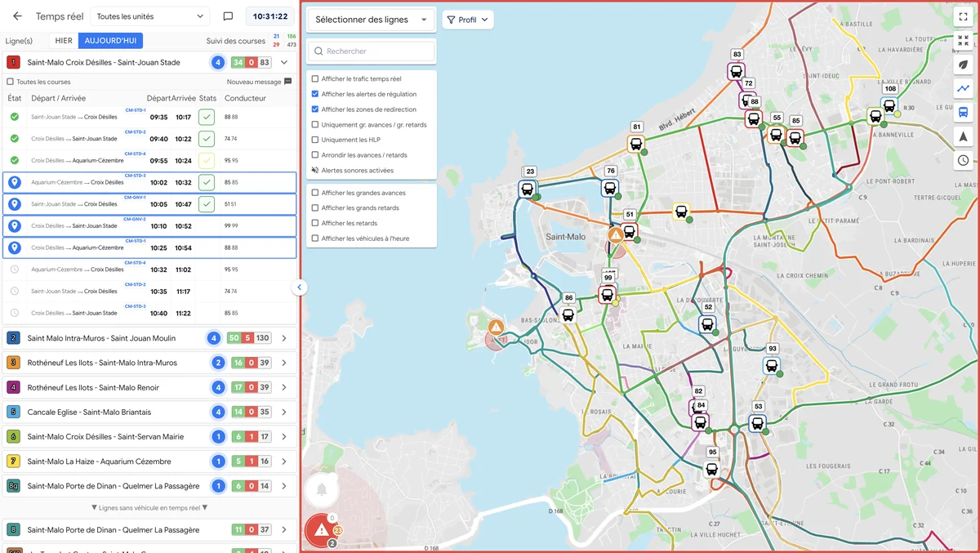
Task: Click orange warning triangle near Saint-Malo label
Action: tap(616, 234)
